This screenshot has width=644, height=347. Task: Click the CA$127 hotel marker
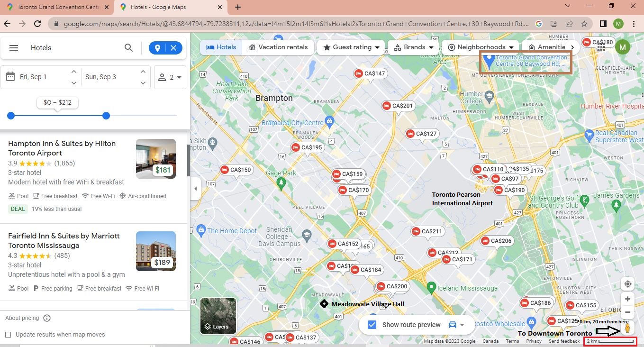tap(422, 134)
